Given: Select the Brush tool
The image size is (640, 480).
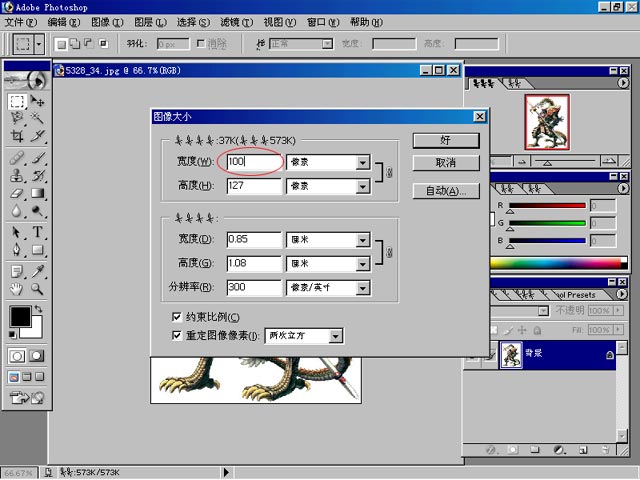Looking at the screenshot, I should pos(38,157).
